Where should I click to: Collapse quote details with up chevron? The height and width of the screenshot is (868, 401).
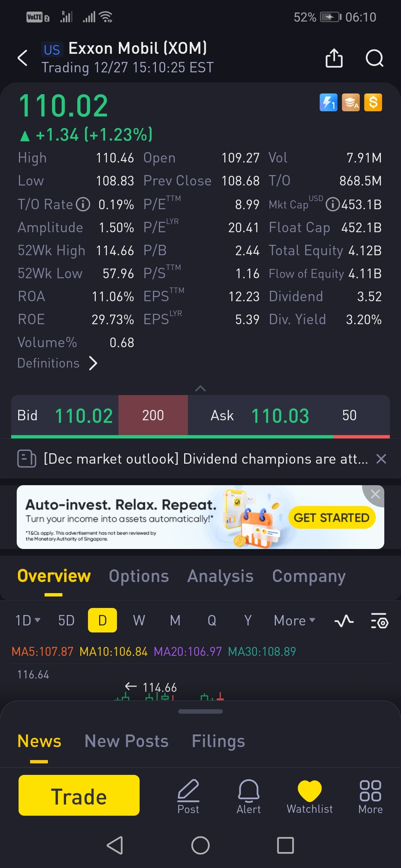200,388
